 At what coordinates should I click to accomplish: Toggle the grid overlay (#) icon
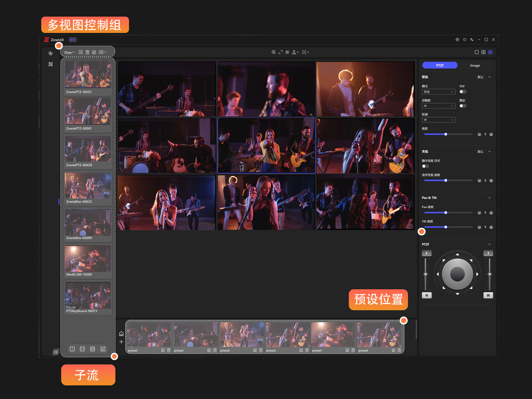point(287,52)
